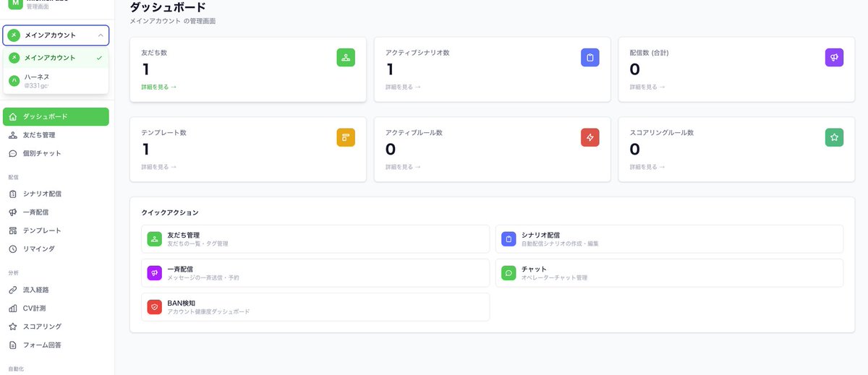
Task: Click the star icon beside sidebar スコアリング
Action: (13, 327)
